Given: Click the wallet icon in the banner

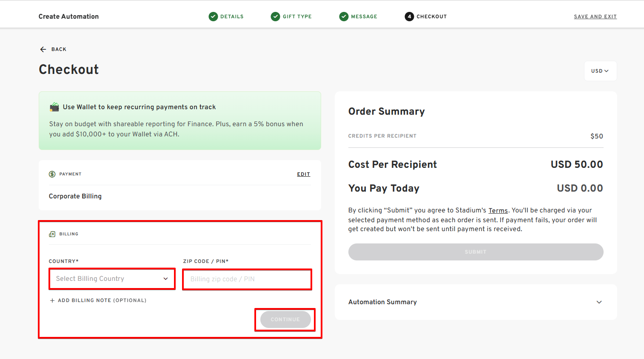Looking at the screenshot, I should pyautogui.click(x=54, y=107).
